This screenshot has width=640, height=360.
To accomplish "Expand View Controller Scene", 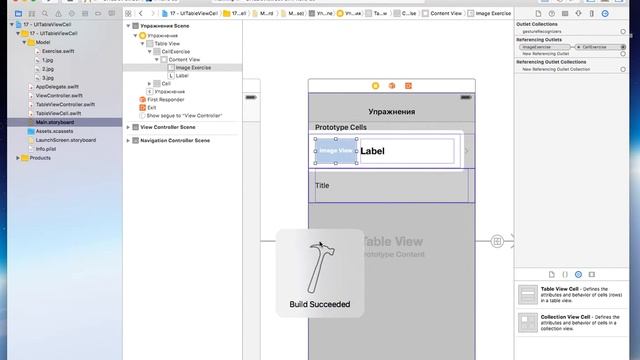I will click(128, 127).
